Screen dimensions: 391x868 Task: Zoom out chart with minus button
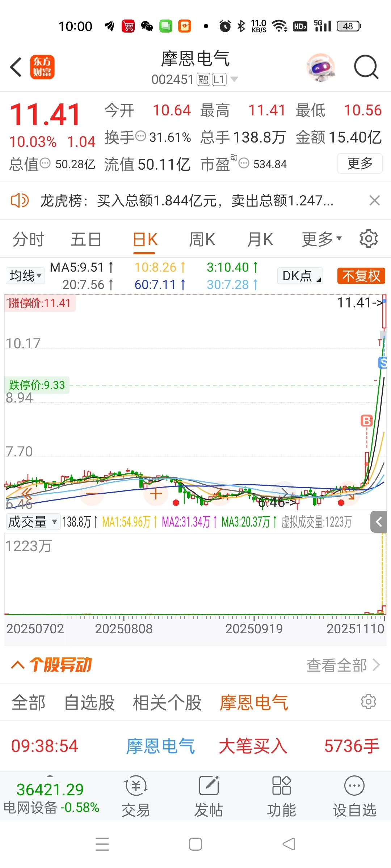92,493
